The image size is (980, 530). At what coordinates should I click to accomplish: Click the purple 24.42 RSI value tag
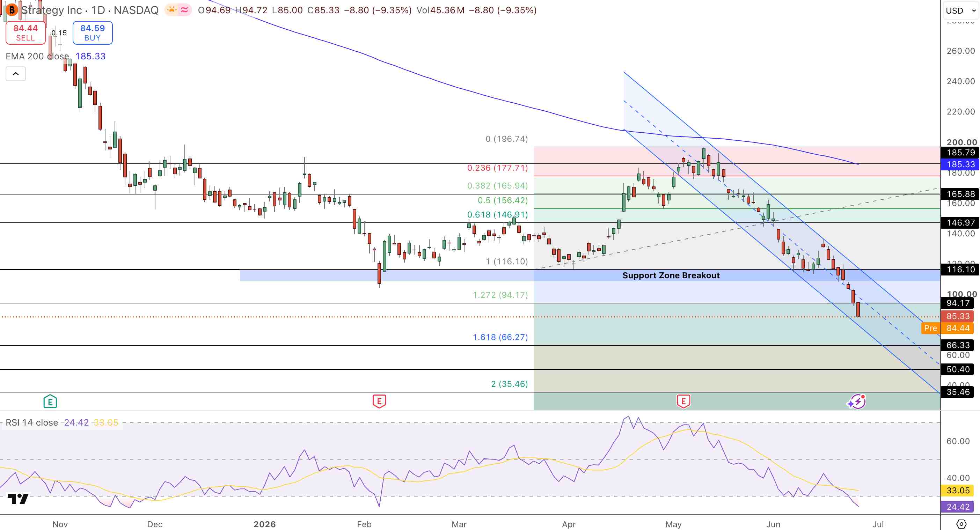tap(957, 507)
